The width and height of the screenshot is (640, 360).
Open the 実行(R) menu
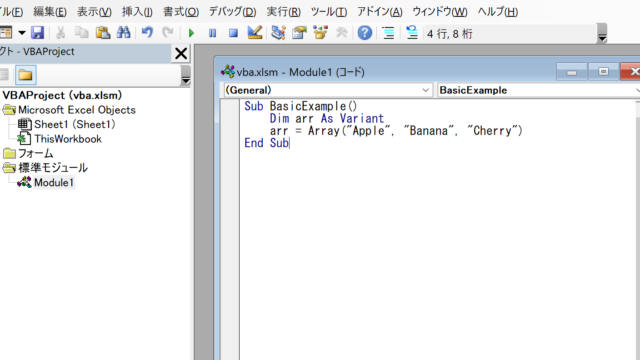[x=283, y=12]
